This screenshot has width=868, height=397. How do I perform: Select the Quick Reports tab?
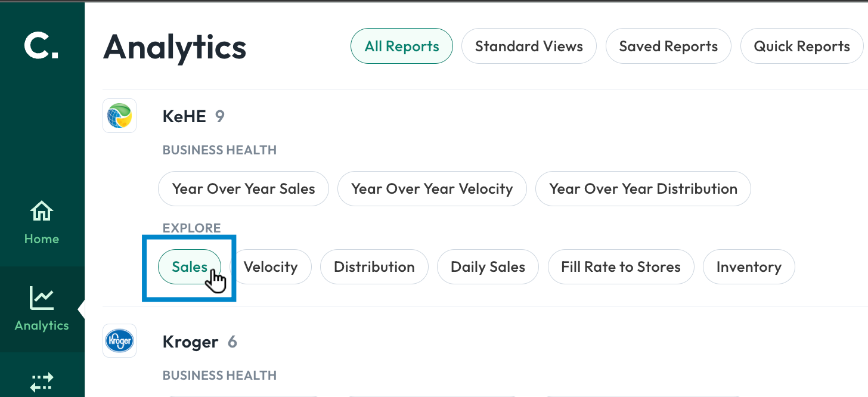(x=802, y=46)
